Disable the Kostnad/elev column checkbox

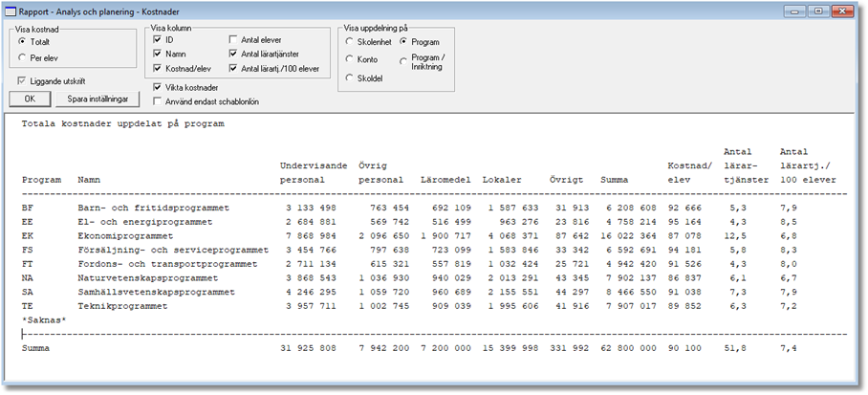(158, 69)
